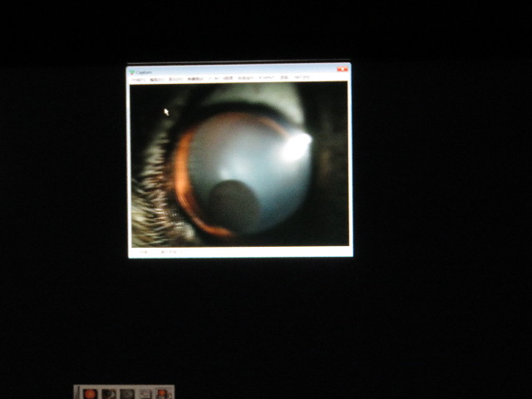The image size is (532, 399).
Task: Click the bright light reflection on the eye
Action: point(297,145)
